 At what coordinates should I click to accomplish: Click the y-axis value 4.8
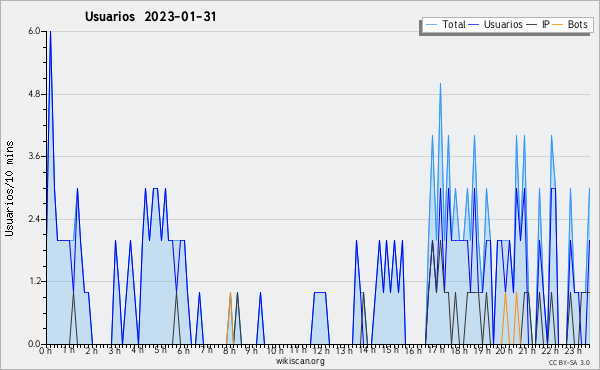(34, 94)
